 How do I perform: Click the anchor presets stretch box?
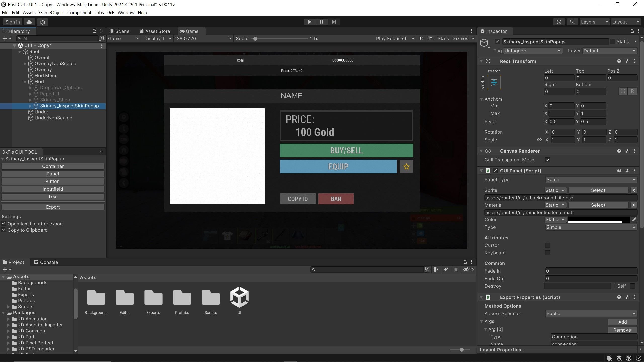pos(494,82)
